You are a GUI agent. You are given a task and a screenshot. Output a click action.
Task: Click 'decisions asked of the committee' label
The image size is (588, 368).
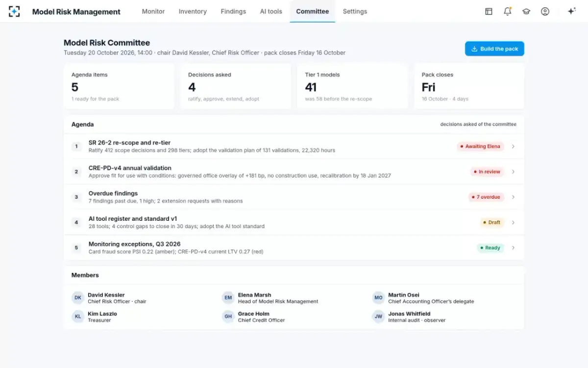(x=478, y=125)
